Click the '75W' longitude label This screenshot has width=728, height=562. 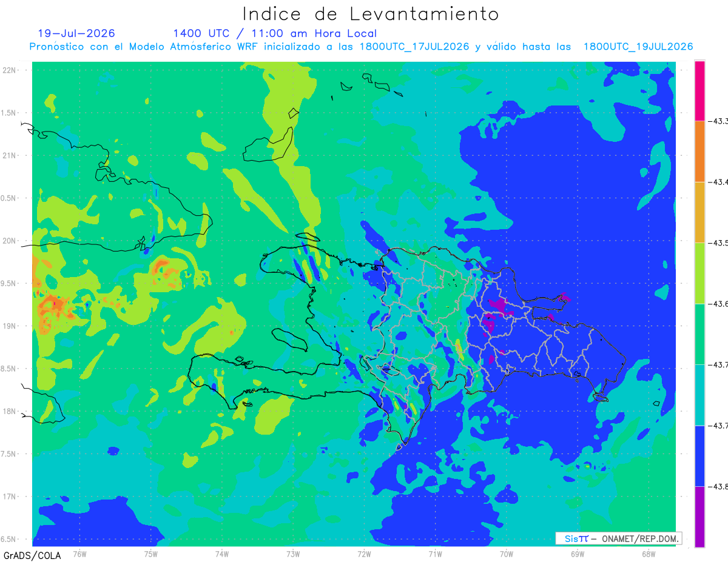[x=151, y=554]
